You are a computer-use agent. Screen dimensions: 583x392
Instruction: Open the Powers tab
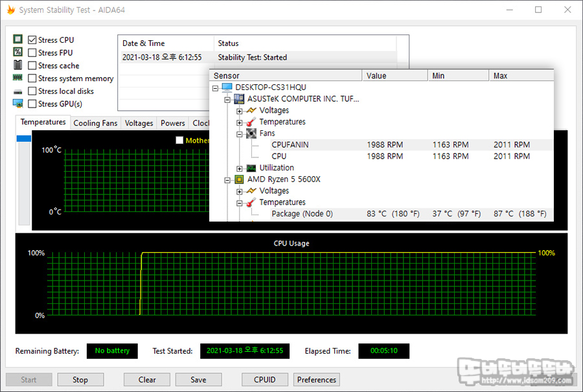(x=172, y=123)
